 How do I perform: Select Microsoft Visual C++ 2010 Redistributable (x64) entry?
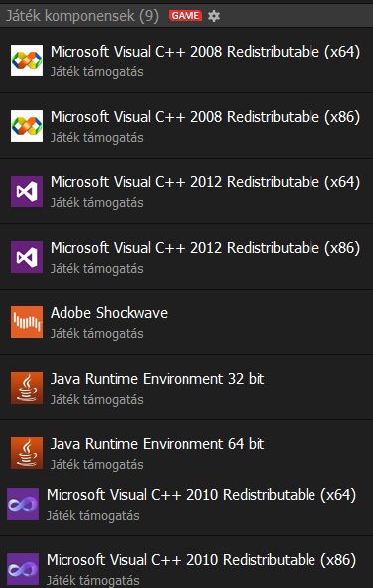point(186,504)
